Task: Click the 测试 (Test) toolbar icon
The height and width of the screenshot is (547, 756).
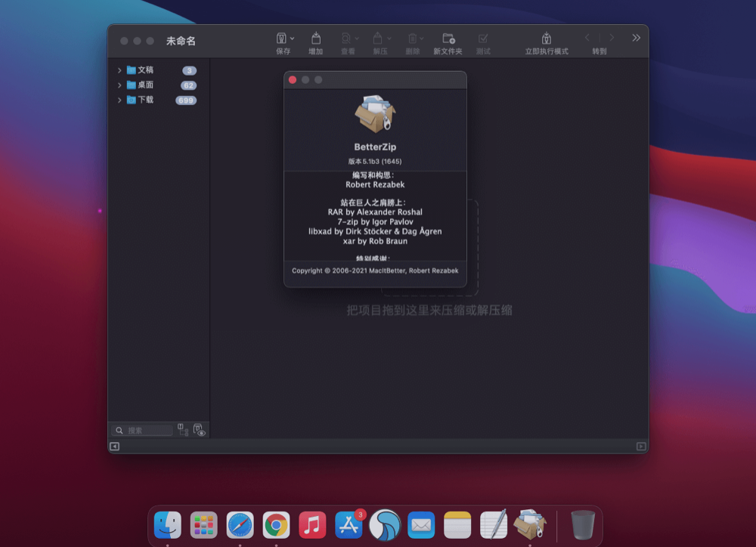Action: click(x=483, y=39)
